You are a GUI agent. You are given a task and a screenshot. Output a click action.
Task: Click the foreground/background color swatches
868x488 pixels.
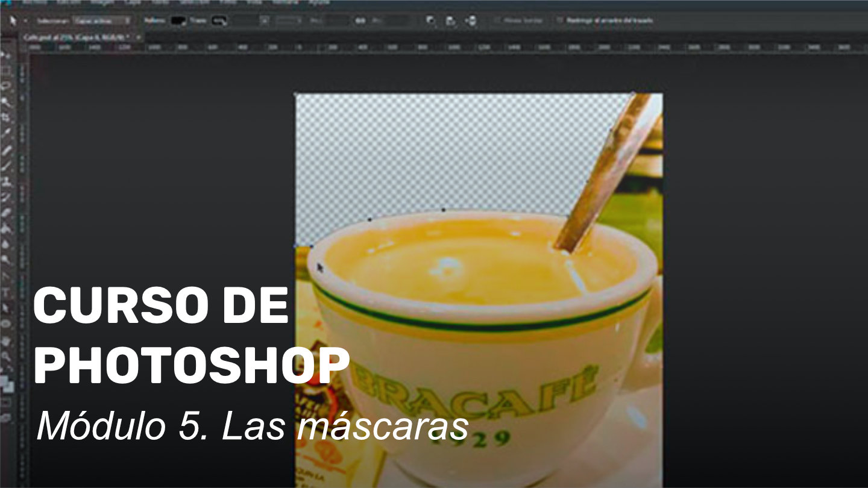point(7,383)
